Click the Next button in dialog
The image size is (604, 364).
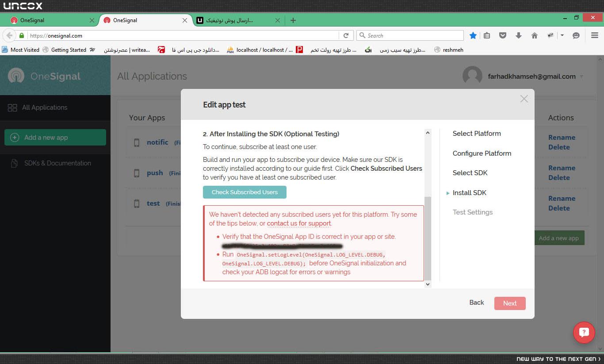coord(510,303)
